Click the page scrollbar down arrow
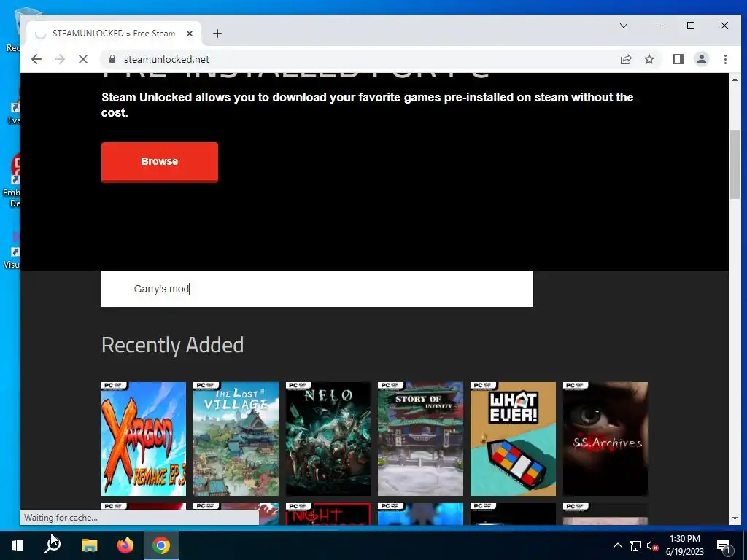 pyautogui.click(x=734, y=518)
